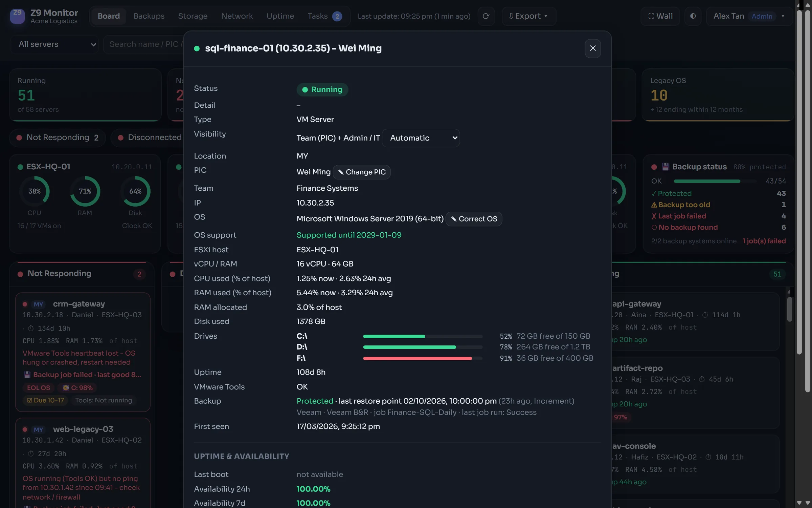
Task: Click the Due 10-17 task tag
Action: 45,400
